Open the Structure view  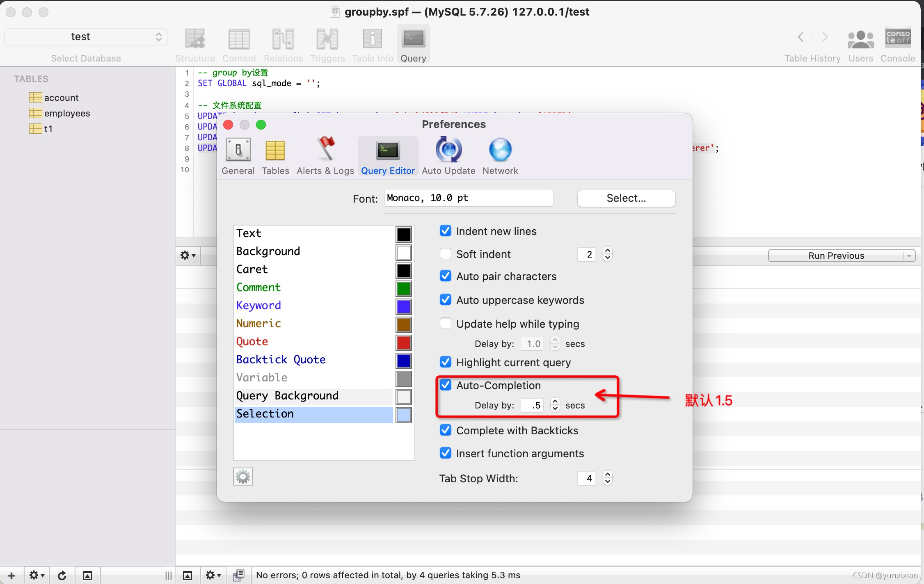click(x=195, y=43)
